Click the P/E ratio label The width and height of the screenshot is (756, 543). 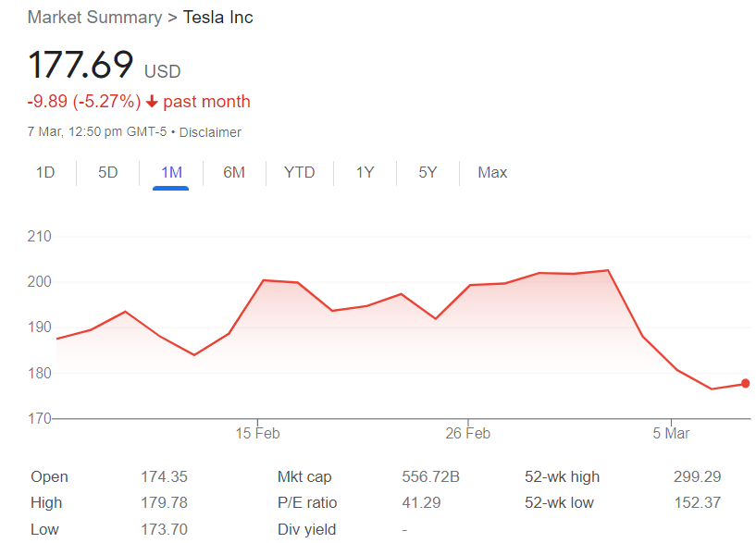pos(307,503)
